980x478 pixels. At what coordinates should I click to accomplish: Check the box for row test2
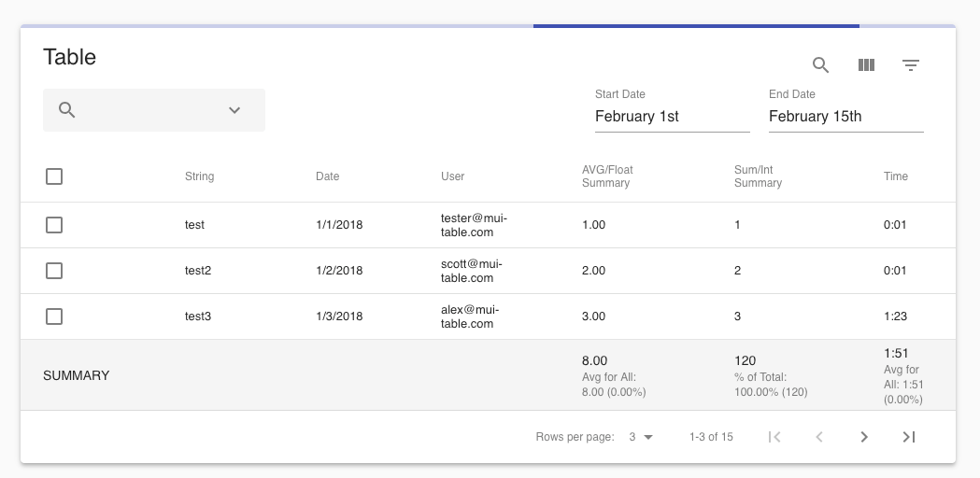pos(54,271)
